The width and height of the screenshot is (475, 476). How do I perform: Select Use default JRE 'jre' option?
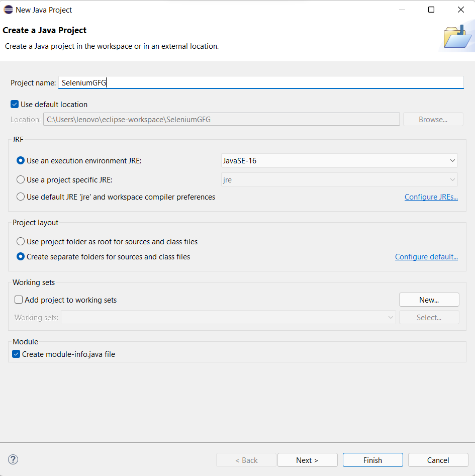21,197
